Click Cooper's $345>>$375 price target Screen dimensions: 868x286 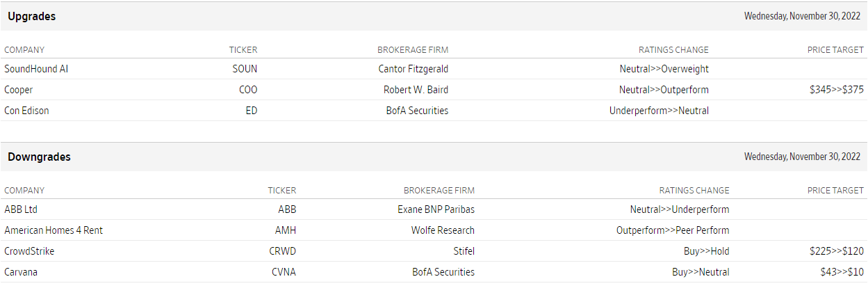837,90
